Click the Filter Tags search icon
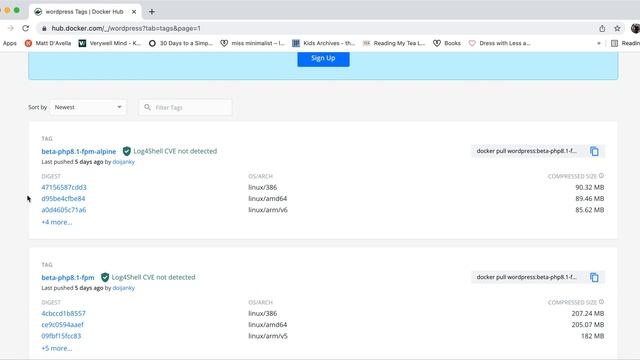This screenshot has width=640, height=360. click(x=147, y=107)
